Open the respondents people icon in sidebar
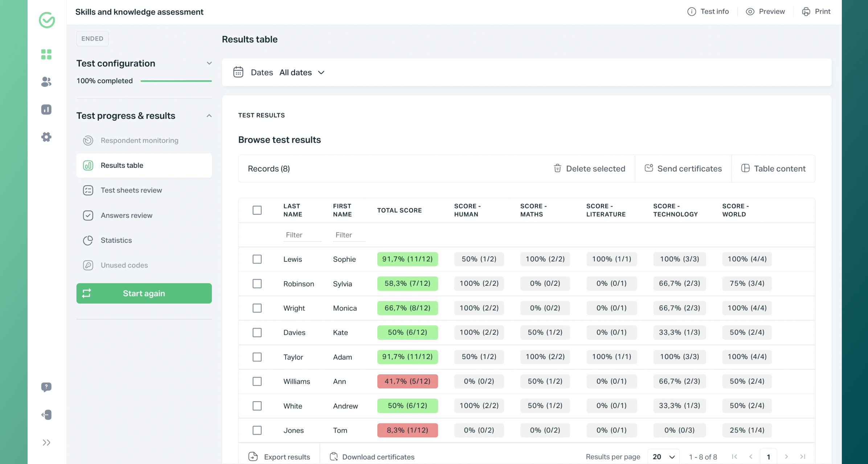The height and width of the screenshot is (464, 868). [x=46, y=82]
